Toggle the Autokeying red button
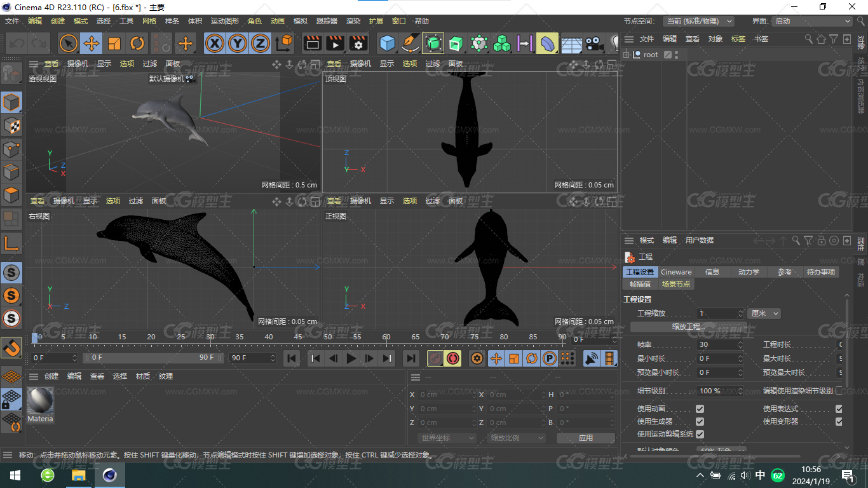 (453, 358)
